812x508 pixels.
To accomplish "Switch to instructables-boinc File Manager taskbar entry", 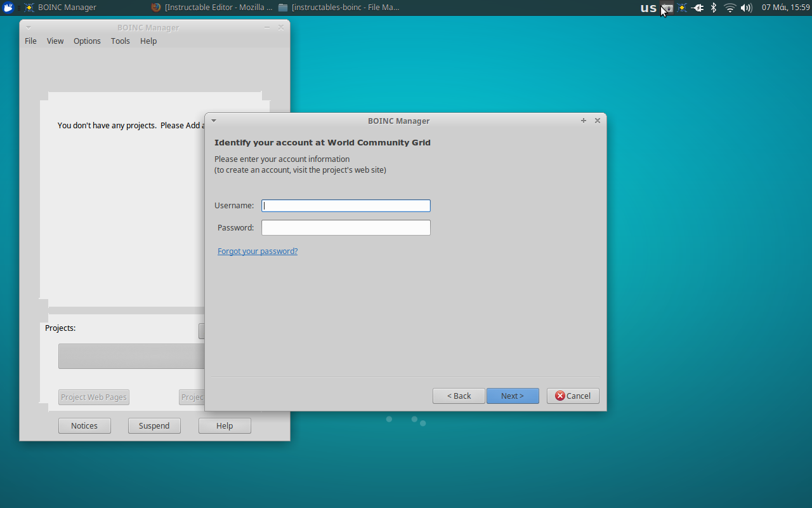I will click(x=339, y=8).
